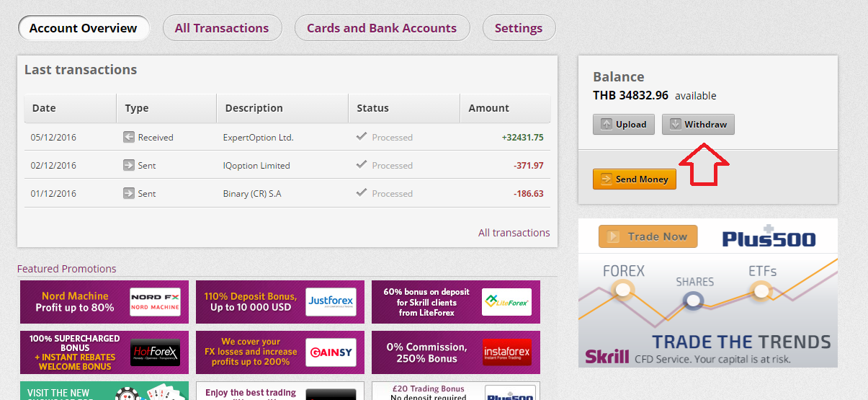
Task: Click the Upload funds button
Action: 623,124
